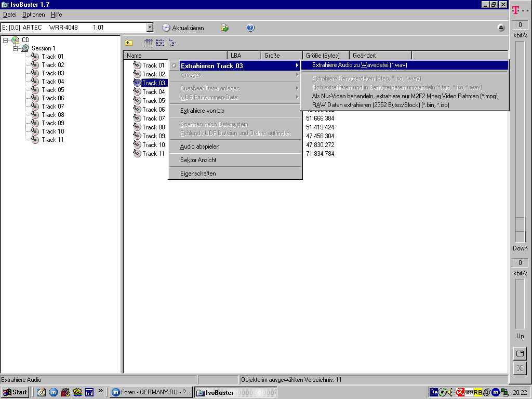Switch to details view icon
This screenshot has width=532, height=399.
[x=148, y=43]
